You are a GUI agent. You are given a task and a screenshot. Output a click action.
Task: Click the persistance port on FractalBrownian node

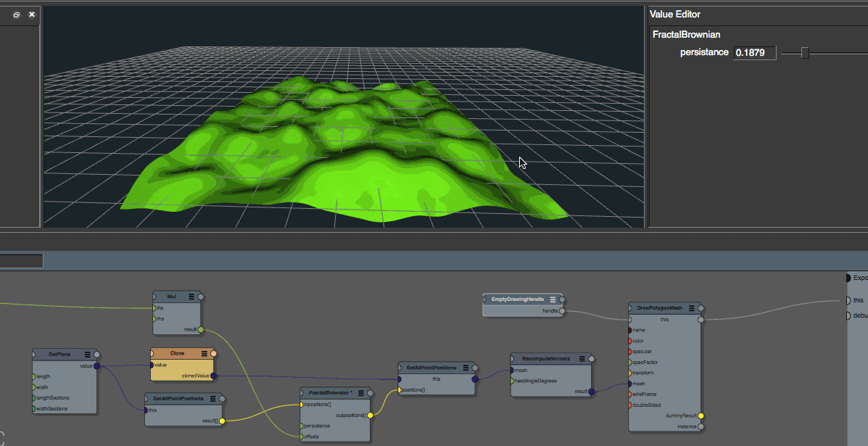[x=302, y=426]
